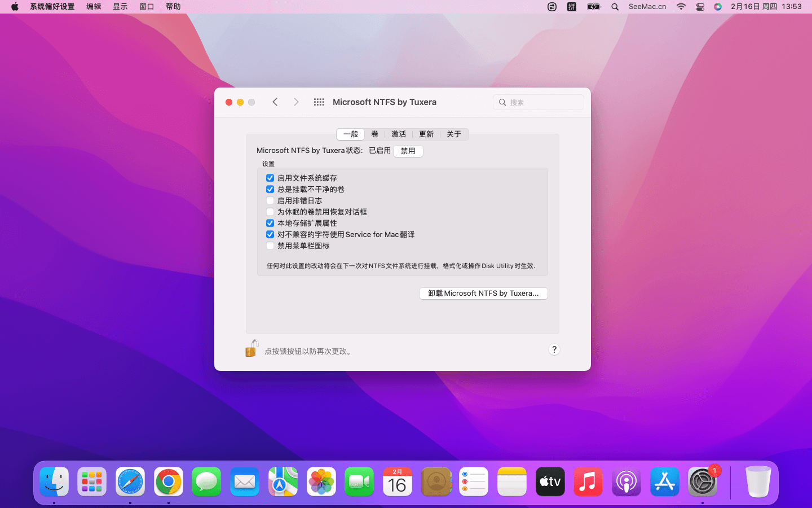Image resolution: width=812 pixels, height=508 pixels.
Task: Switch to the 关于 tab
Action: pos(454,134)
